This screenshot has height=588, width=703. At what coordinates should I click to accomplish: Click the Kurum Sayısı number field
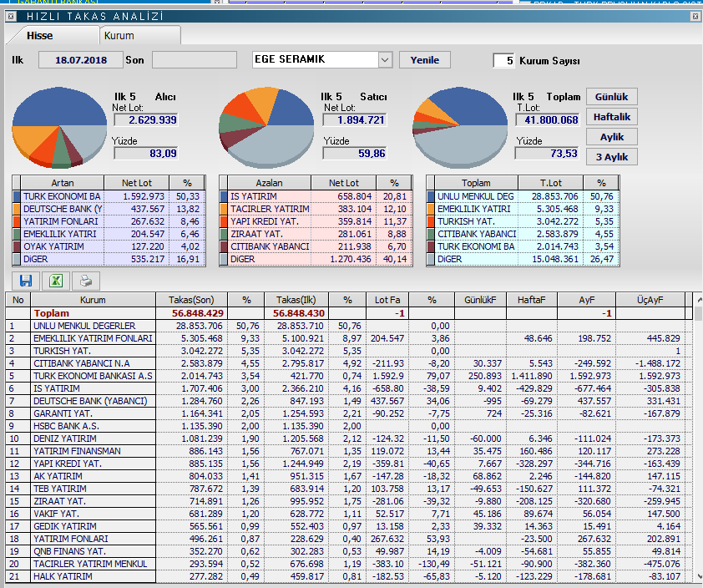504,60
